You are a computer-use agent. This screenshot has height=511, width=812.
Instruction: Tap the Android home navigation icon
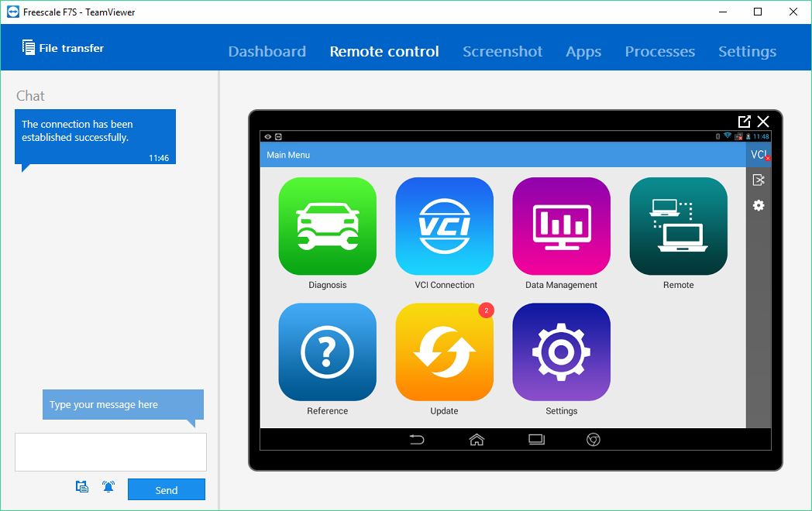[x=477, y=440]
